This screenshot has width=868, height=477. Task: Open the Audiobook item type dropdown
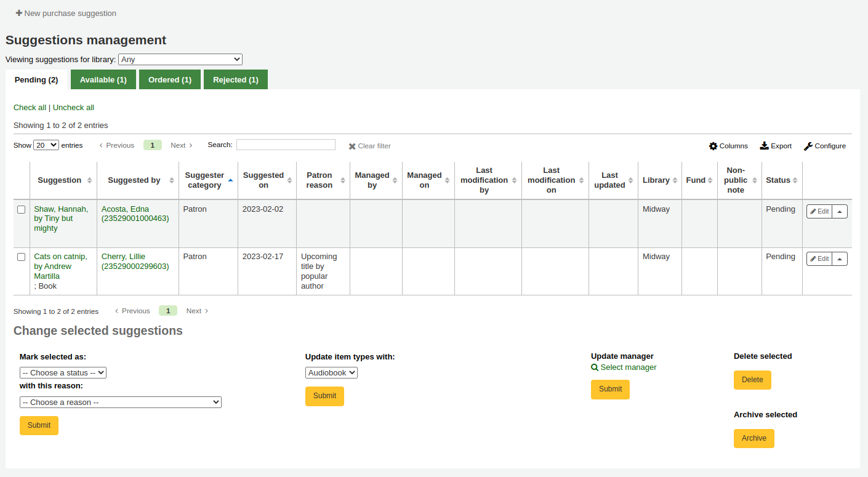click(331, 372)
